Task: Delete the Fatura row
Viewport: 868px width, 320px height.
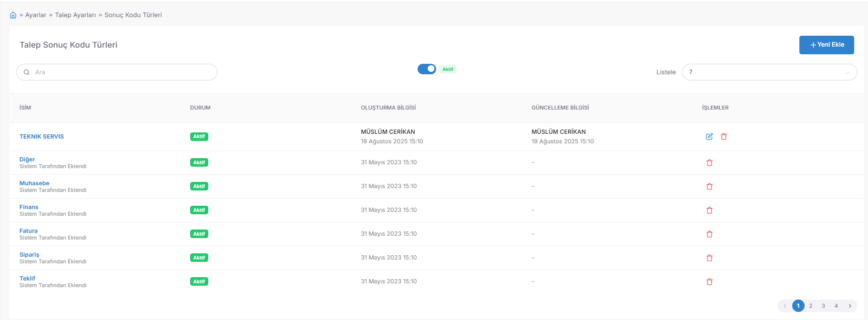Action: coord(709,234)
